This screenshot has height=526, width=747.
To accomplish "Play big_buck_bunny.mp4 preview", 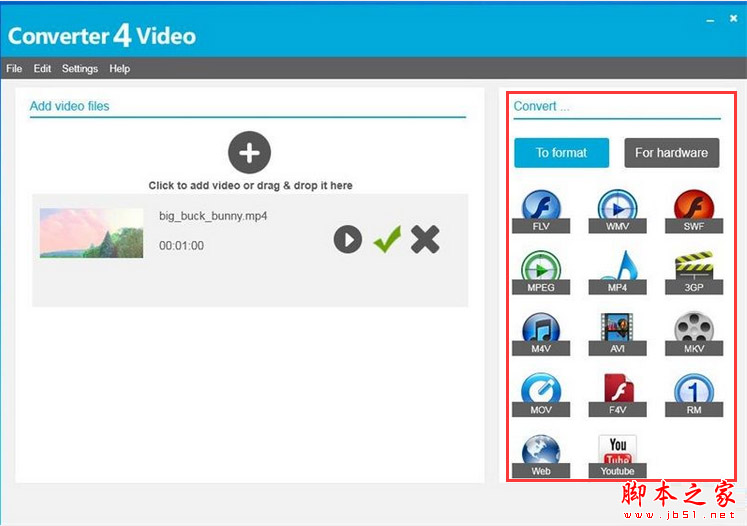I will [x=348, y=239].
